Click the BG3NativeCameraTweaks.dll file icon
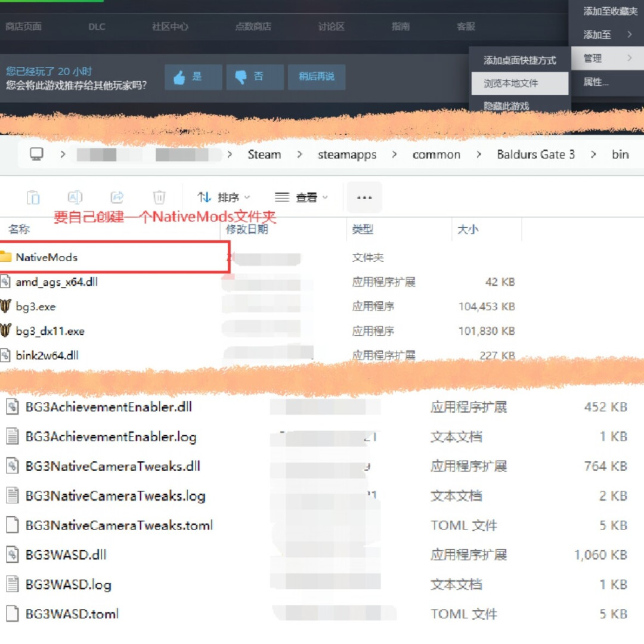 click(13, 466)
